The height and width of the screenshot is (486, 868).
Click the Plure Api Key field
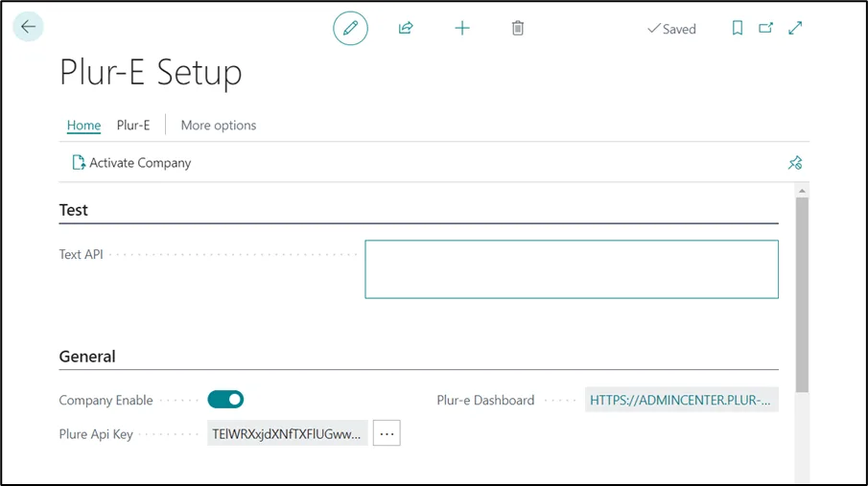click(x=288, y=433)
